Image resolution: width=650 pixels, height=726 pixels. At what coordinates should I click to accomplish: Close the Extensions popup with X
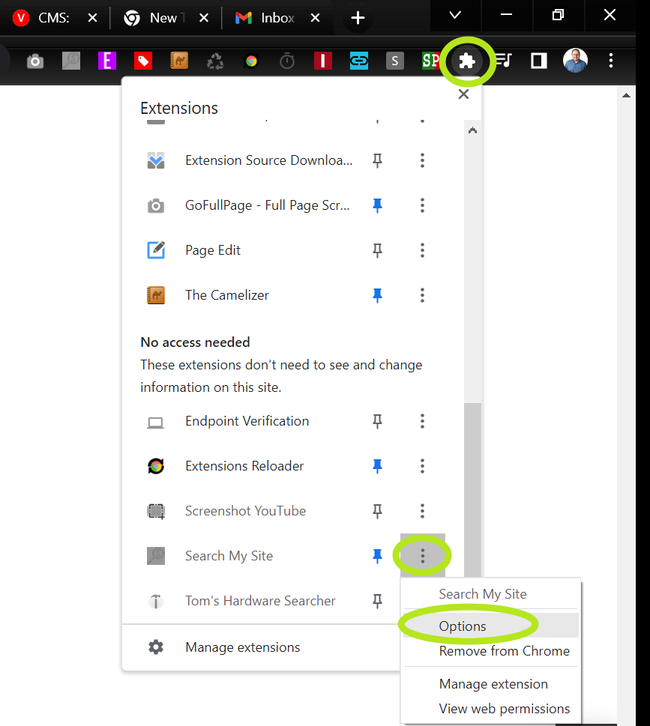point(463,94)
